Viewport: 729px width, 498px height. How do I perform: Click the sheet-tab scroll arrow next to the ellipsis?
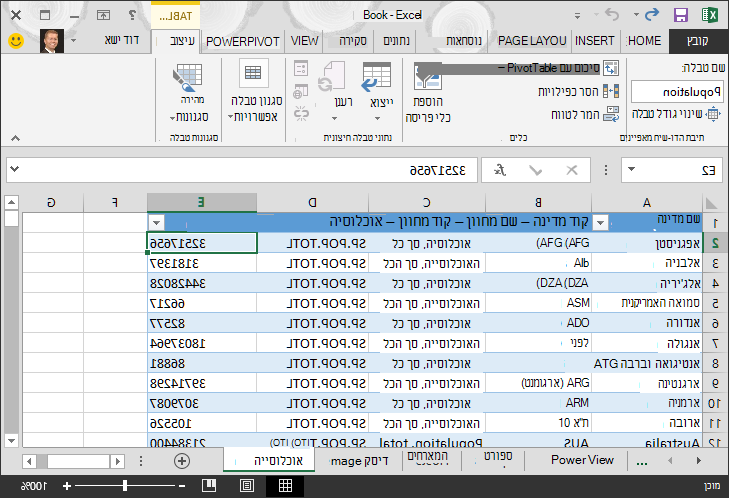click(670, 460)
